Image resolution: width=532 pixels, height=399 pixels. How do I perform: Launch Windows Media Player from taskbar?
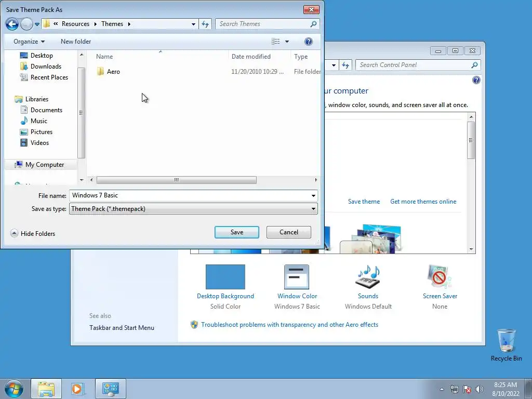click(78, 389)
